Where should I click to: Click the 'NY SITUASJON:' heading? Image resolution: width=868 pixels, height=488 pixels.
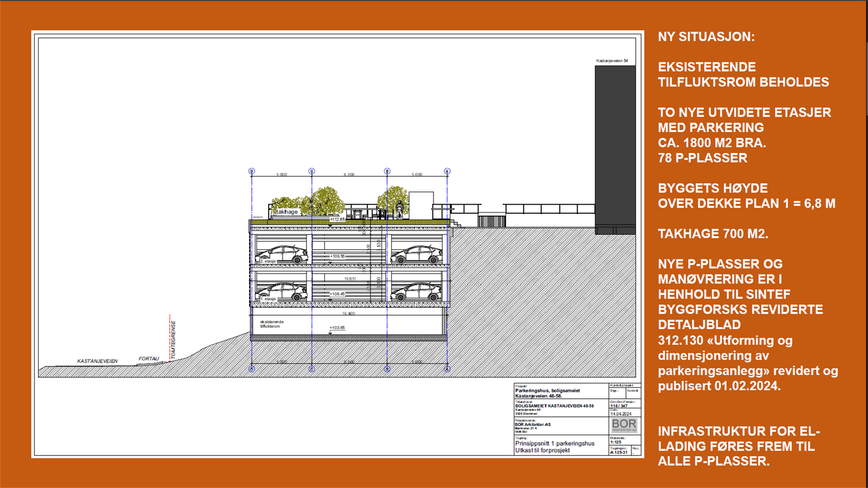pos(706,37)
